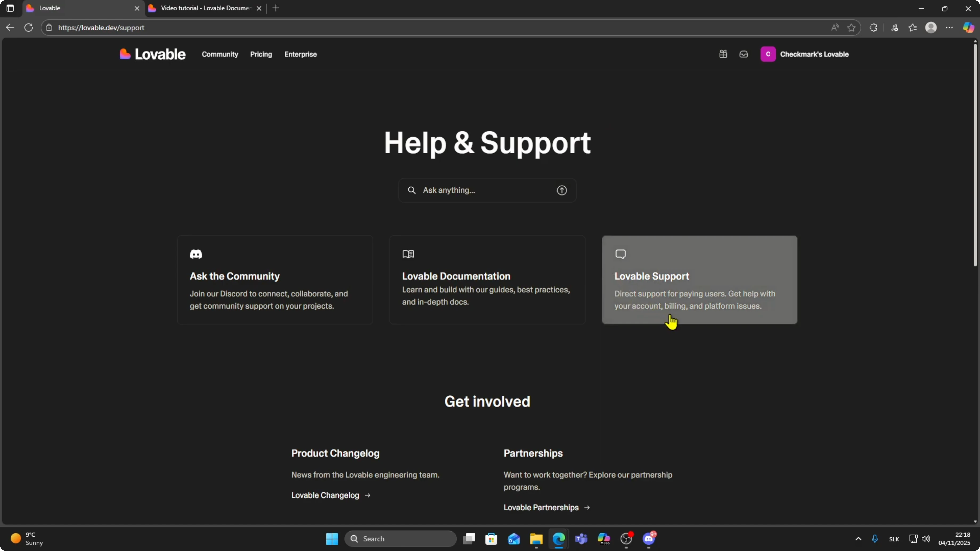Open Microsoft Edge on the taskbar
This screenshot has width=980, height=551.
click(x=559, y=538)
